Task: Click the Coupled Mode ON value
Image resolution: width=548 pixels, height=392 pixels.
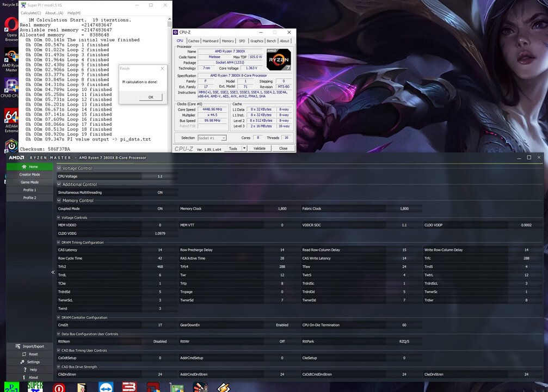Action: [160, 209]
